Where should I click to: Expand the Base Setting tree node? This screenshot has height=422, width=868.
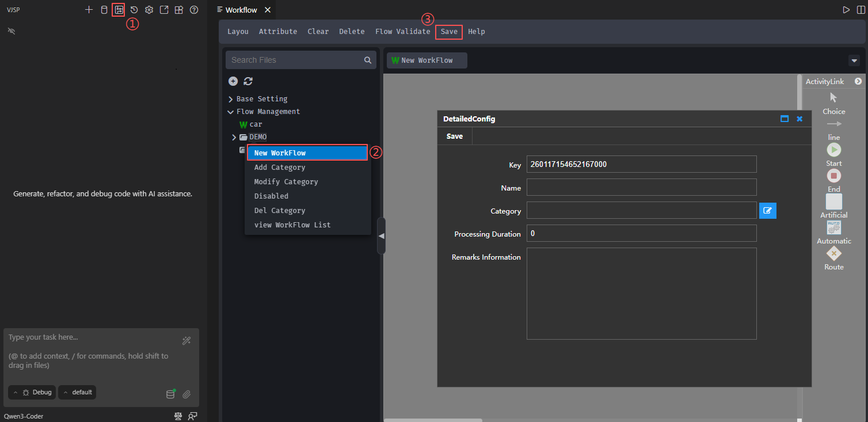pos(231,99)
